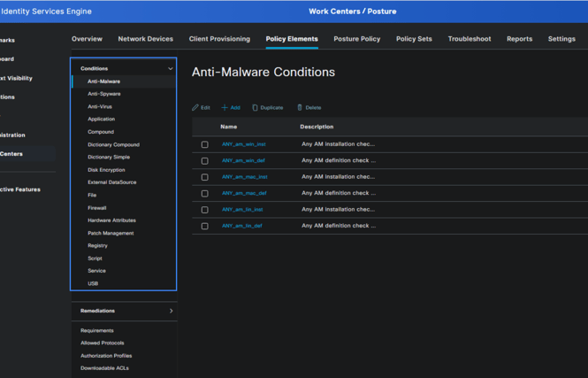
Task: Select Compound condition type
Action: (x=101, y=132)
